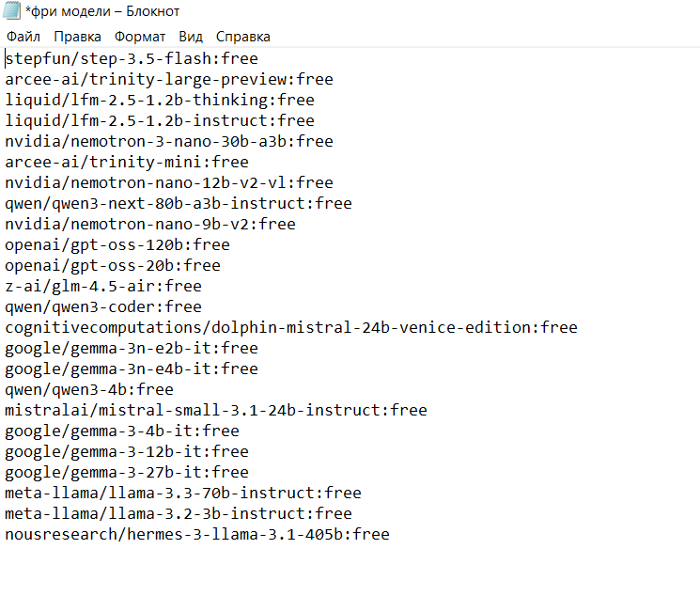
Task: Open the Правка menu
Action: click(x=78, y=37)
